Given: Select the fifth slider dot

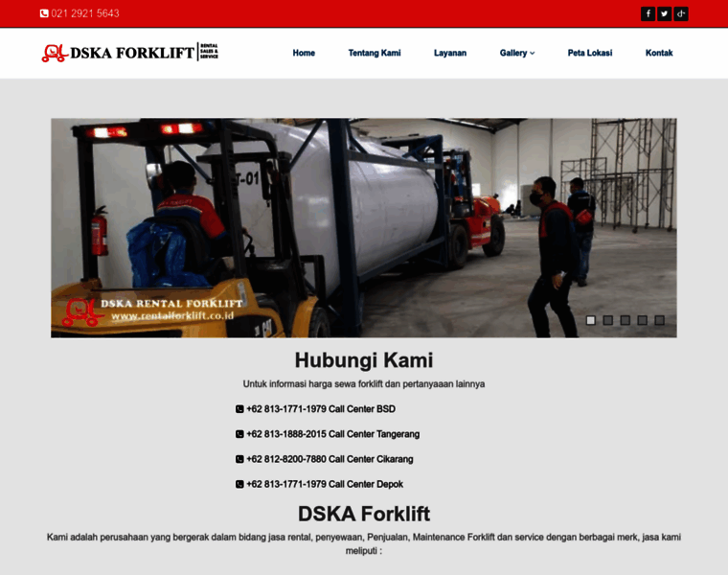Looking at the screenshot, I should pyautogui.click(x=659, y=320).
